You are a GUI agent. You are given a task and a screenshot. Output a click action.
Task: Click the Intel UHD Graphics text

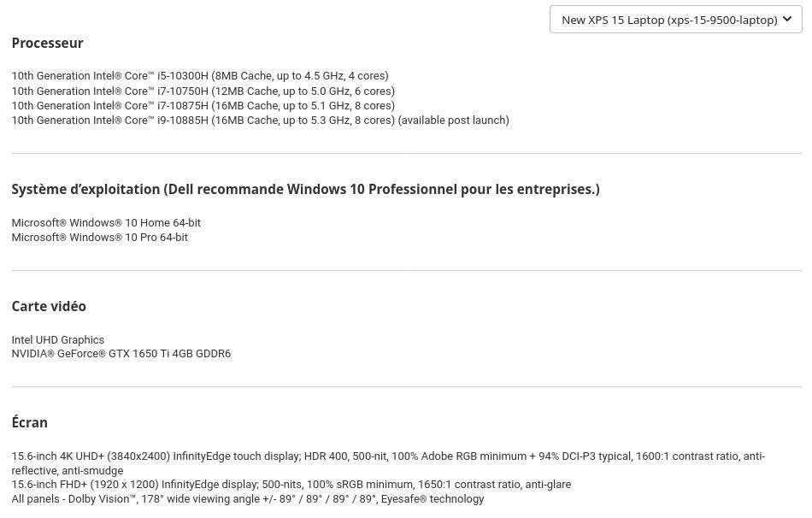57,340
